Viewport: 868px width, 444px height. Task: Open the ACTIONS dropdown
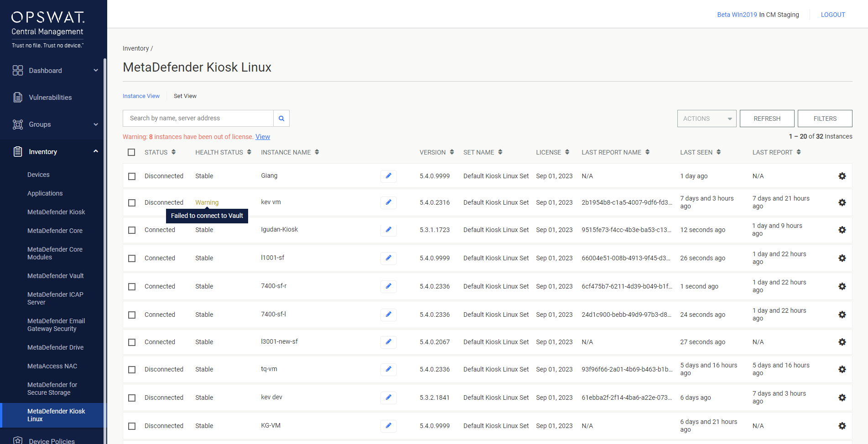coord(707,119)
